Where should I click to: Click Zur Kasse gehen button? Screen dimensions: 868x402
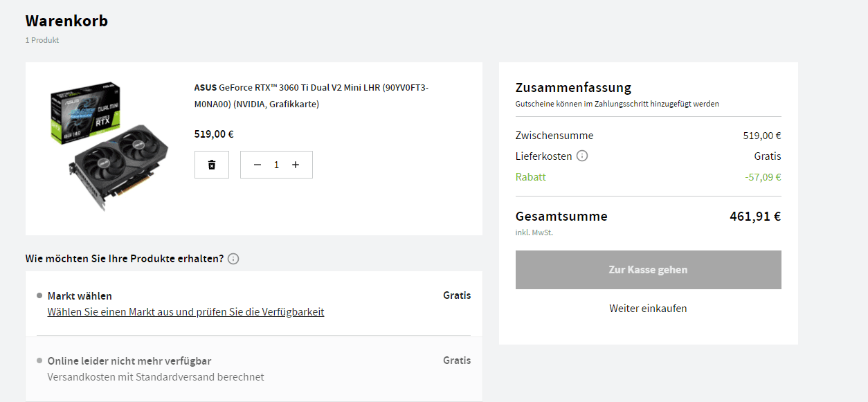pos(649,270)
